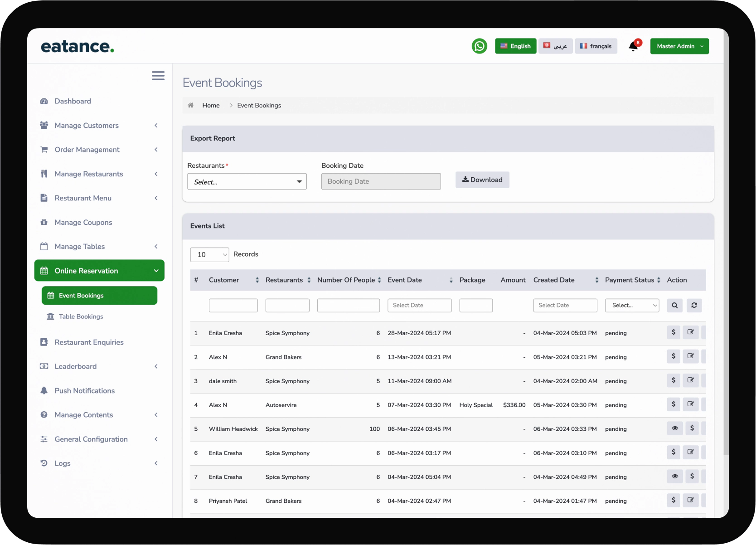Switch language to français
The image size is (756, 545).
tap(596, 46)
